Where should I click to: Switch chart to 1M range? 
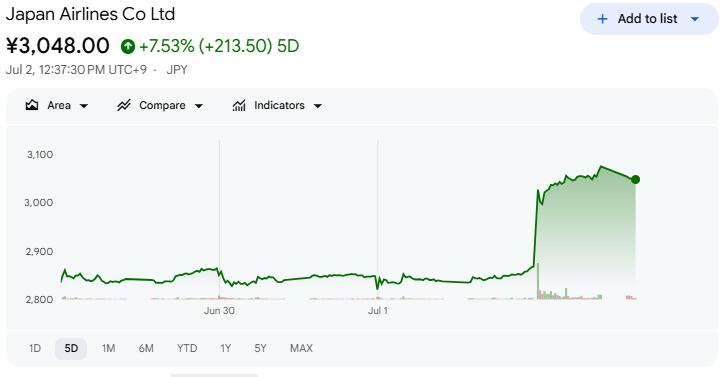[x=109, y=348]
